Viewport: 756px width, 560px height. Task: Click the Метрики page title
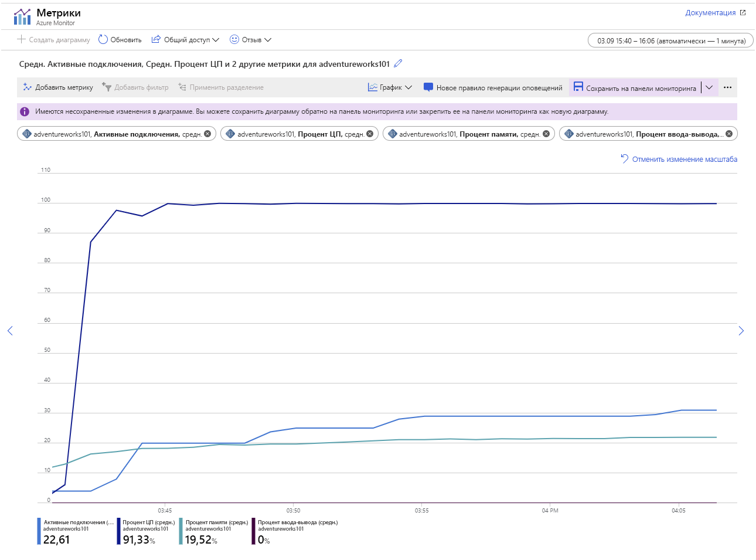[59, 13]
